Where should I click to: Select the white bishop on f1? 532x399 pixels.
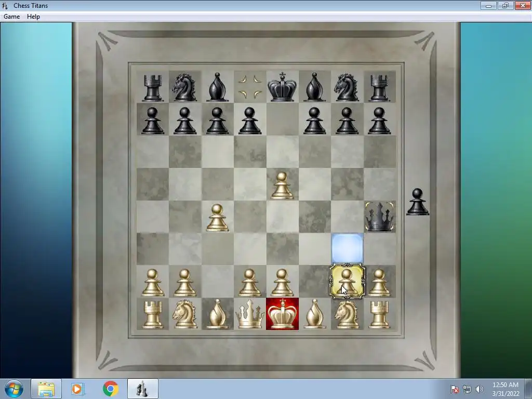(314, 314)
